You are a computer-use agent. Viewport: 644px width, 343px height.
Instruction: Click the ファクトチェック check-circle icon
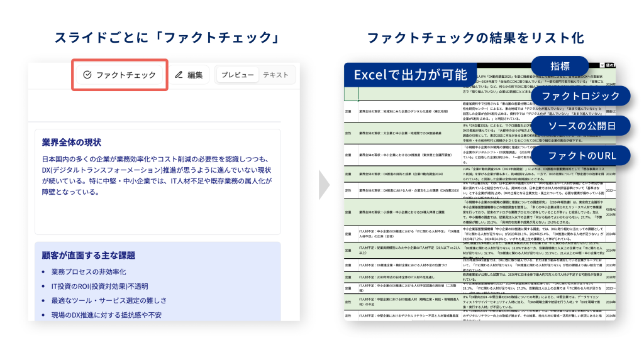tap(87, 75)
